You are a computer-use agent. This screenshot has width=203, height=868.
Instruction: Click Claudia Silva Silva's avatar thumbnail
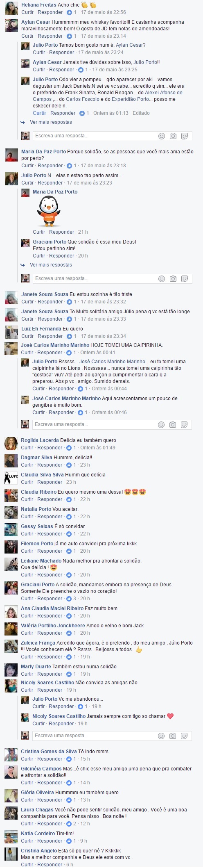pos(11,478)
